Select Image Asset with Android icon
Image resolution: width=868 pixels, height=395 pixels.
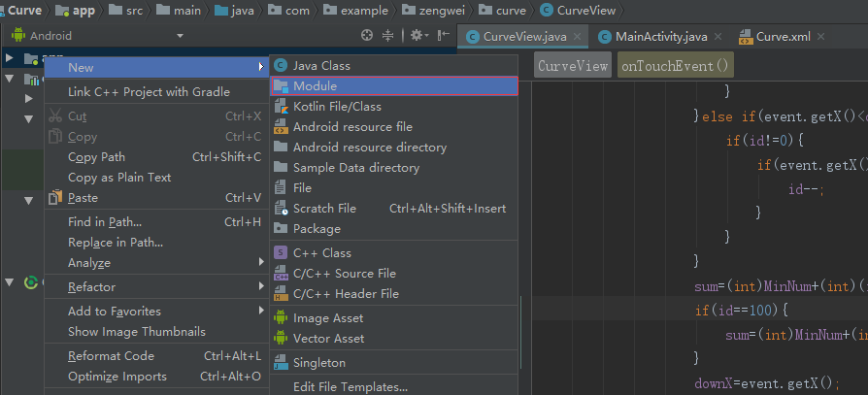click(328, 318)
